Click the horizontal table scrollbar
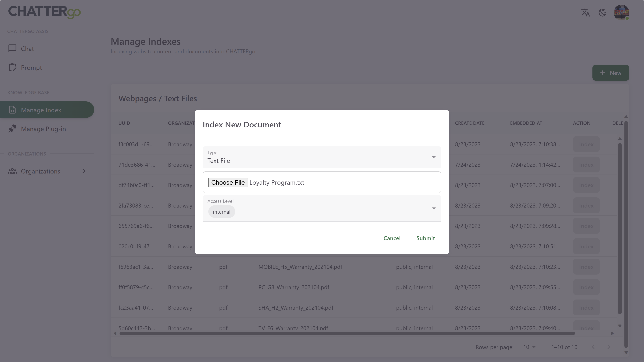Image resolution: width=644 pixels, height=362 pixels. coord(347,334)
